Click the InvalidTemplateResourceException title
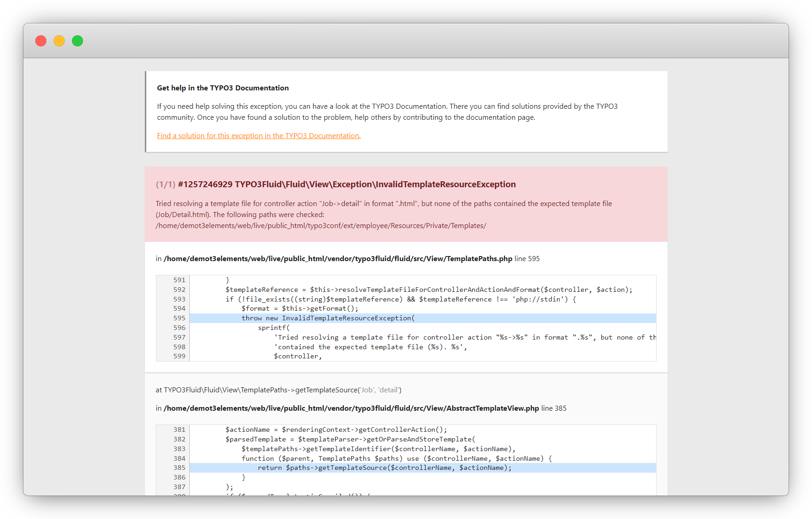The image size is (812, 519). point(347,184)
